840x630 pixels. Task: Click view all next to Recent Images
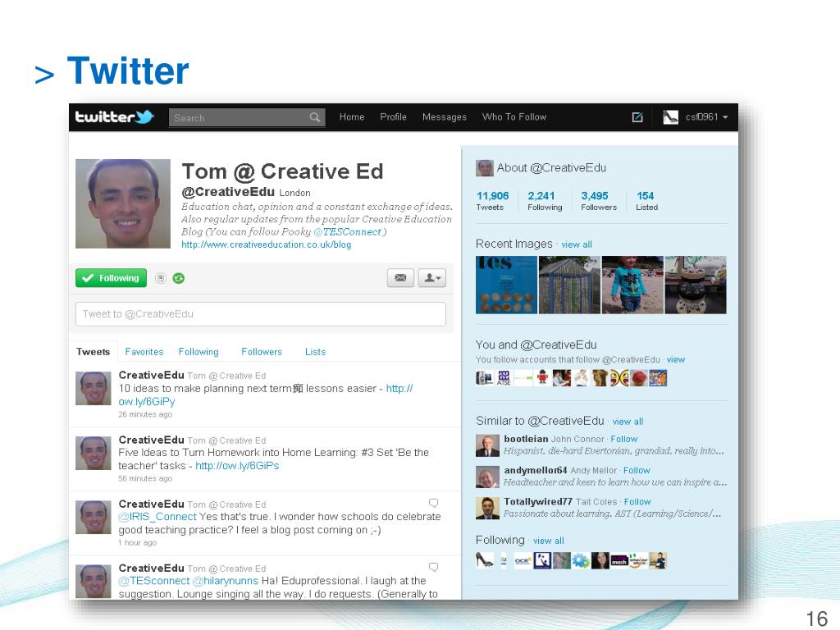click(577, 244)
